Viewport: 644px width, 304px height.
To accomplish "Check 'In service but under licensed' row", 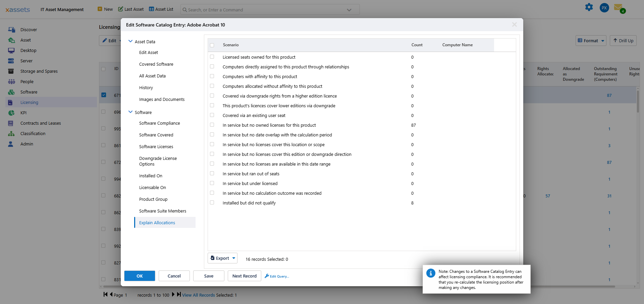I will 212,183.
